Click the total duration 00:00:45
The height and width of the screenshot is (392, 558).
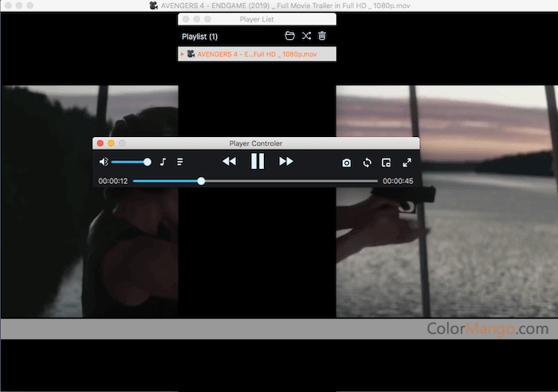coord(398,181)
